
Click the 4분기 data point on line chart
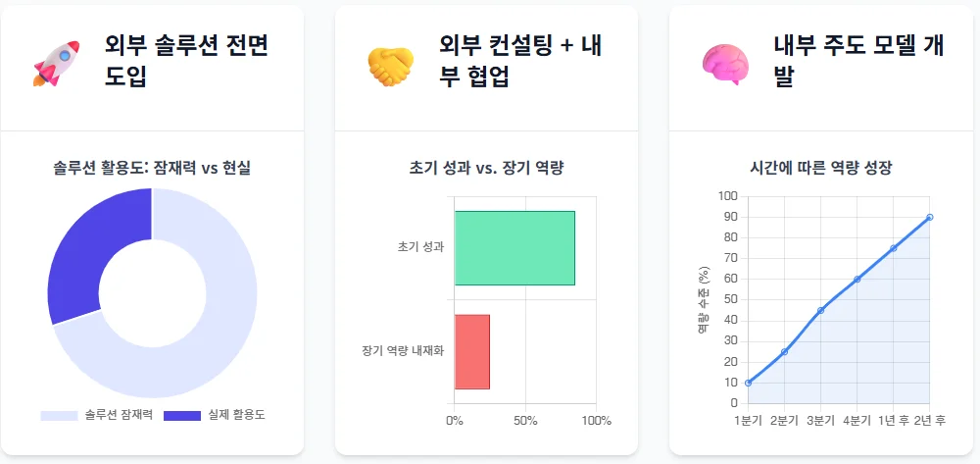pos(857,280)
